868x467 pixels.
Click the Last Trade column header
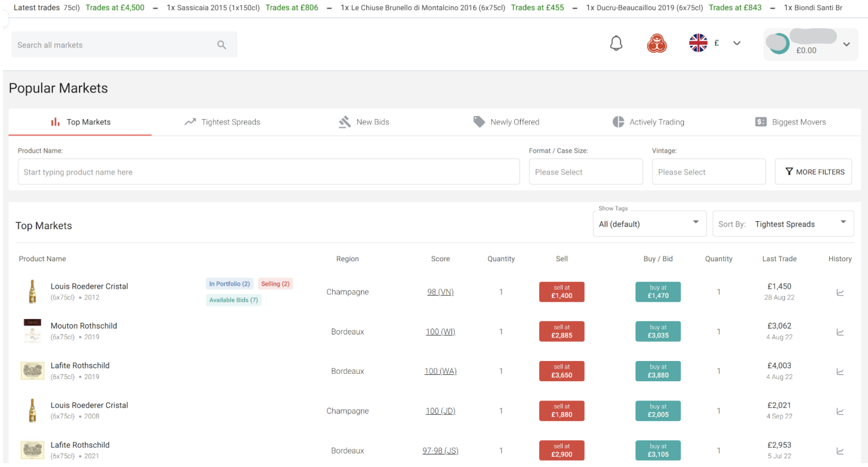pyautogui.click(x=779, y=259)
